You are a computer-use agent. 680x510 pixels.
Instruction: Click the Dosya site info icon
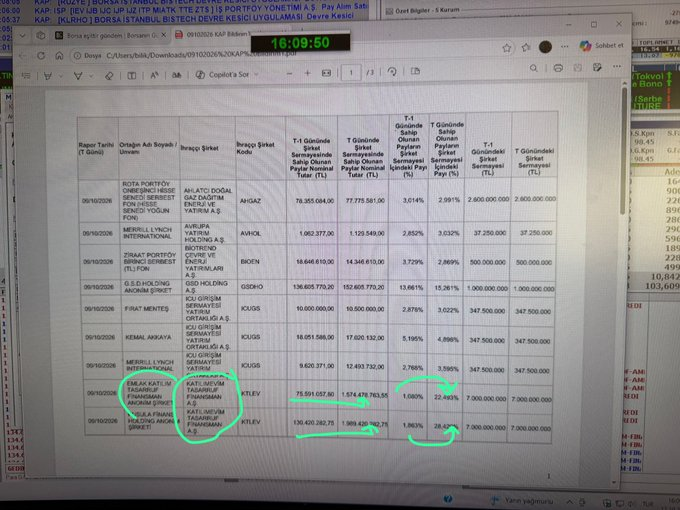point(88,56)
